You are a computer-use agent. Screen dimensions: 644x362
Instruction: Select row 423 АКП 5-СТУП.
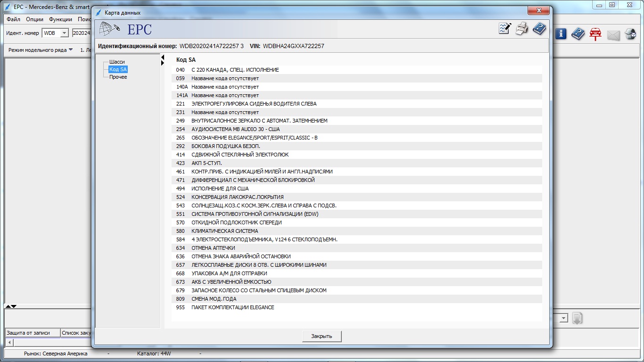[x=357, y=163]
